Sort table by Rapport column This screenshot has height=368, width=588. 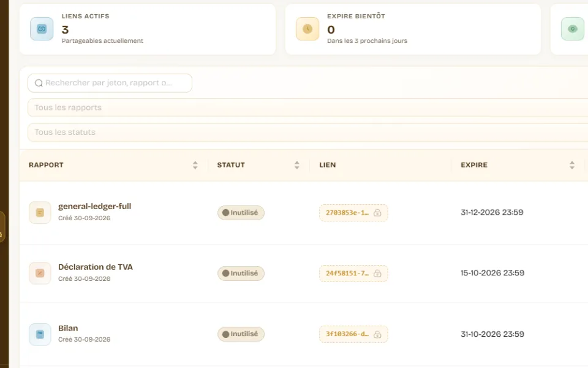click(x=195, y=165)
